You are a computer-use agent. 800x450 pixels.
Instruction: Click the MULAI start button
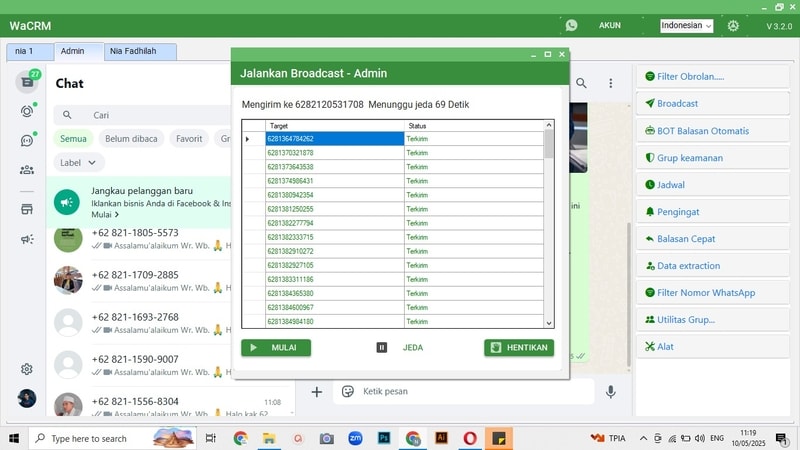pos(276,348)
